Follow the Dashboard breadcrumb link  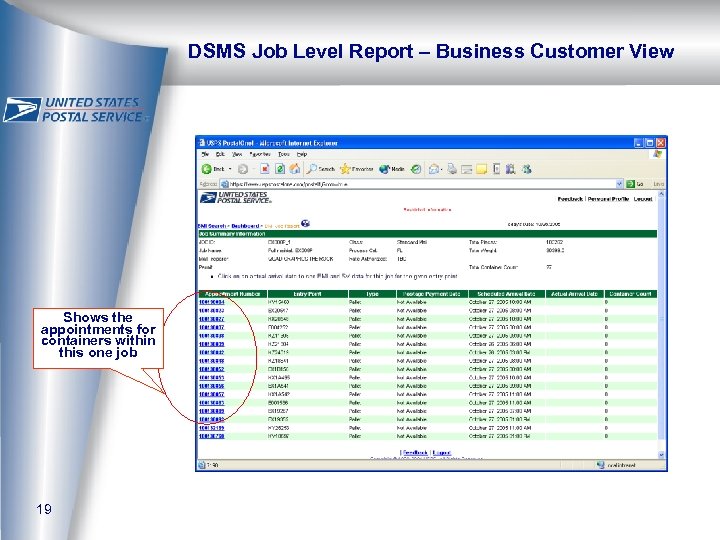(x=245, y=226)
